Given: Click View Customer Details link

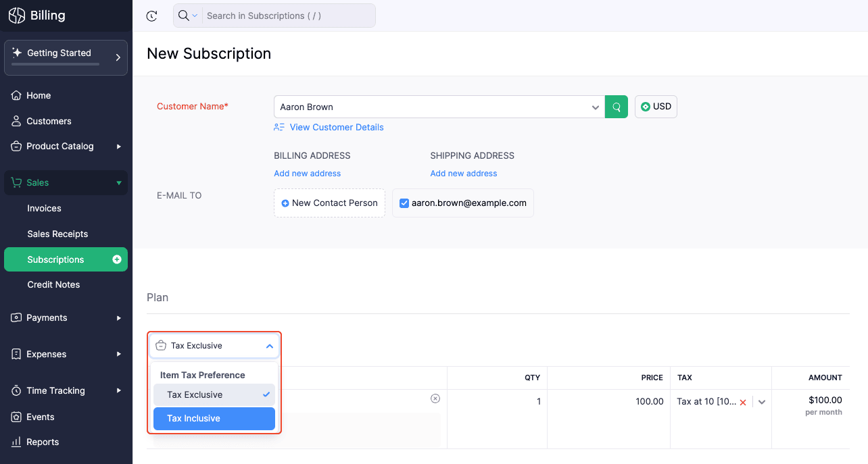Looking at the screenshot, I should click(336, 127).
